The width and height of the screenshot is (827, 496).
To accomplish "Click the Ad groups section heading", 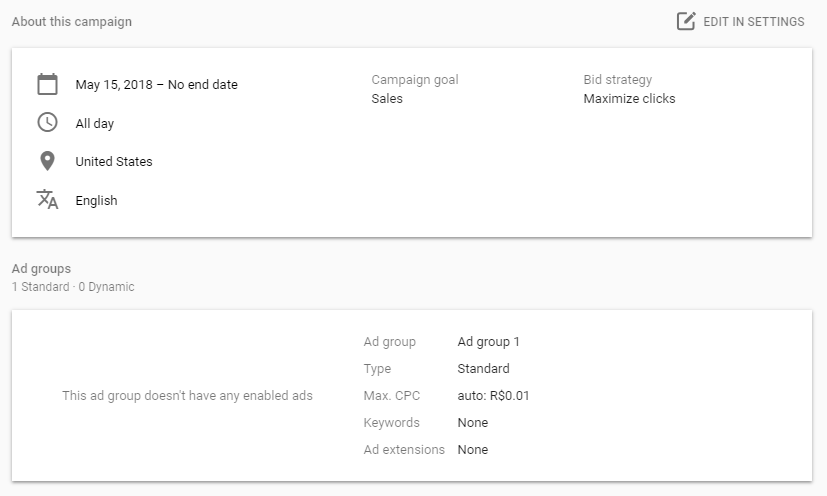I will [x=41, y=269].
